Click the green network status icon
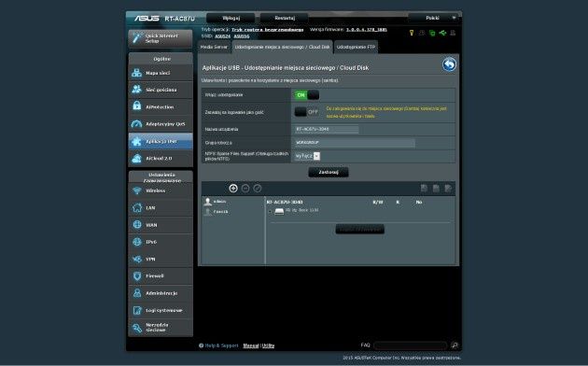This screenshot has width=588, height=366. coord(432,33)
